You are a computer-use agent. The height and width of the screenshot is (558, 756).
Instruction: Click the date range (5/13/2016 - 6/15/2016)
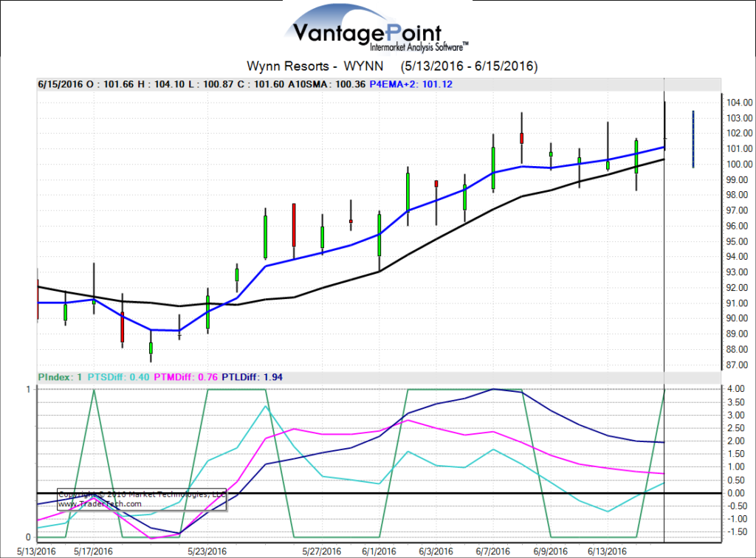click(x=469, y=66)
